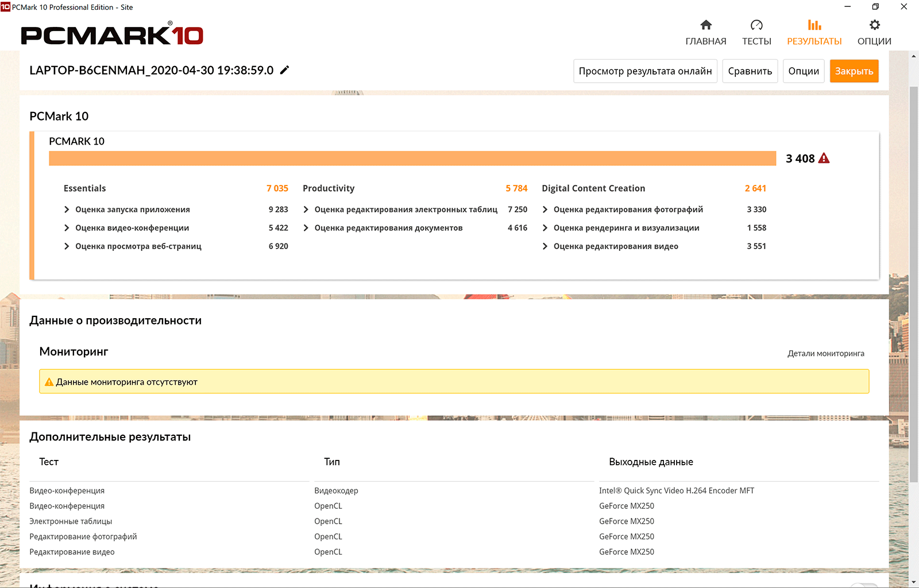The image size is (919, 588).
Task: Click the vertical scrollbar thumb
Action: click(914, 284)
